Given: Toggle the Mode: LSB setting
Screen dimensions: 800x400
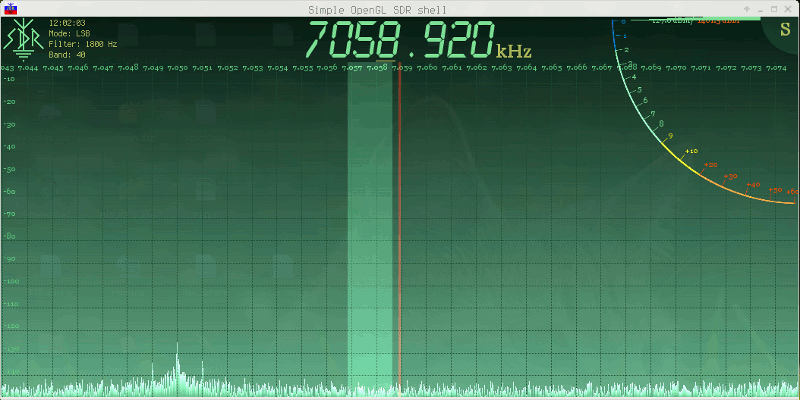Looking at the screenshot, I should (70, 33).
